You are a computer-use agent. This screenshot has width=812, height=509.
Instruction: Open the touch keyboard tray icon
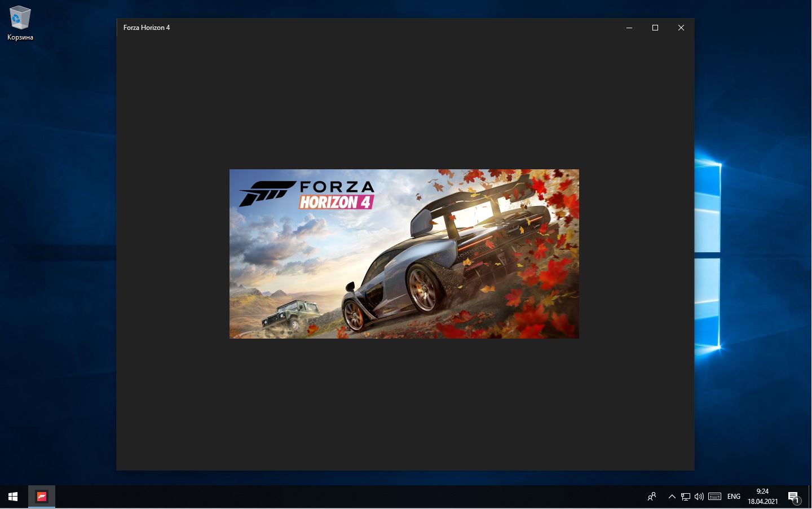pyautogui.click(x=714, y=497)
